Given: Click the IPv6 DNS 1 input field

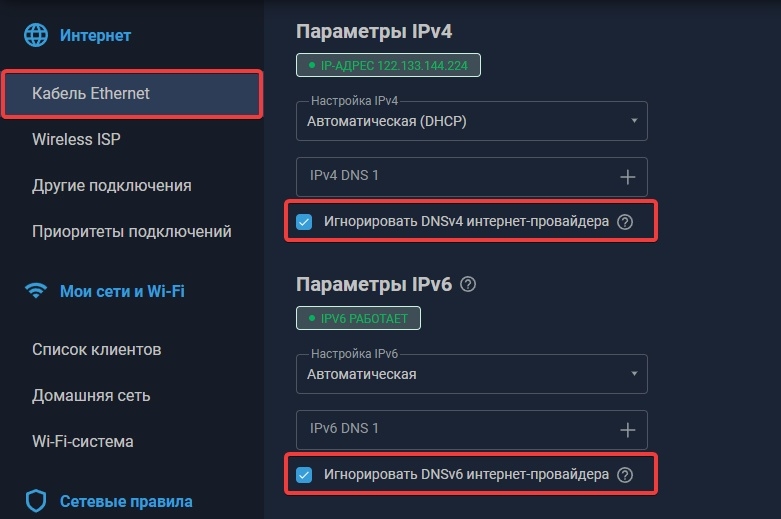Looking at the screenshot, I should tap(455, 429).
